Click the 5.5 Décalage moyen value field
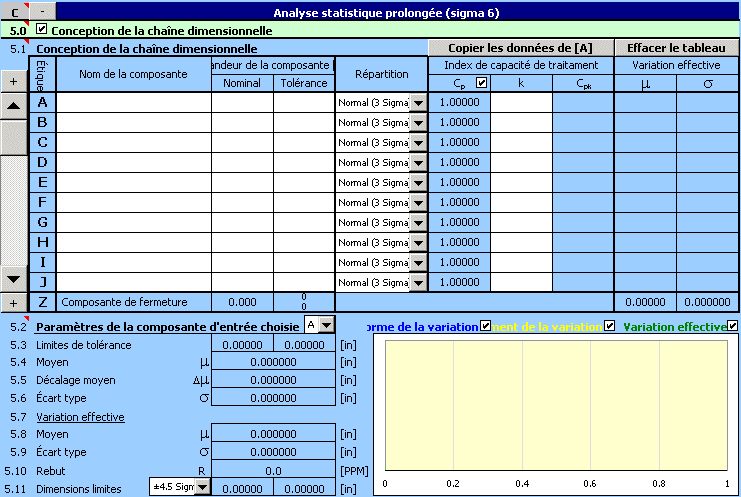 (273, 380)
